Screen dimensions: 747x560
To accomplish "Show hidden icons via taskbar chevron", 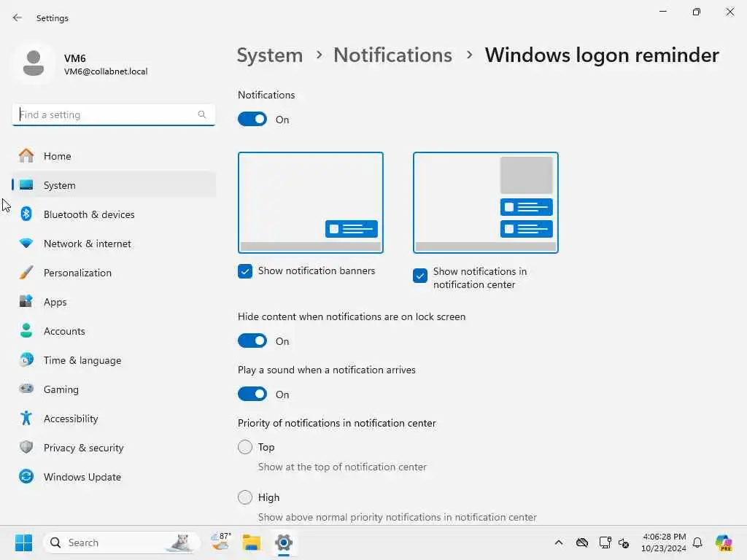I will click(559, 542).
